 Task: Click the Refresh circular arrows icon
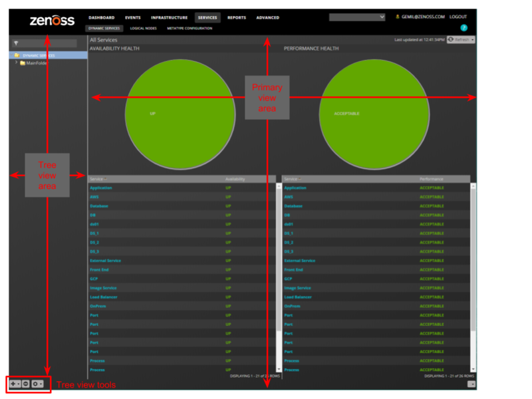click(451, 40)
